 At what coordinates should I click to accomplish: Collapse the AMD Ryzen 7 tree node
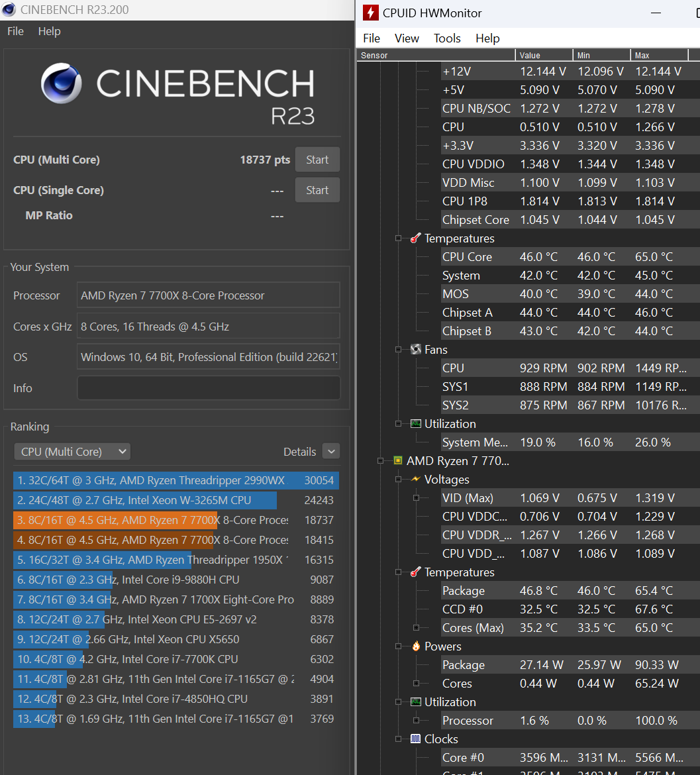click(381, 461)
